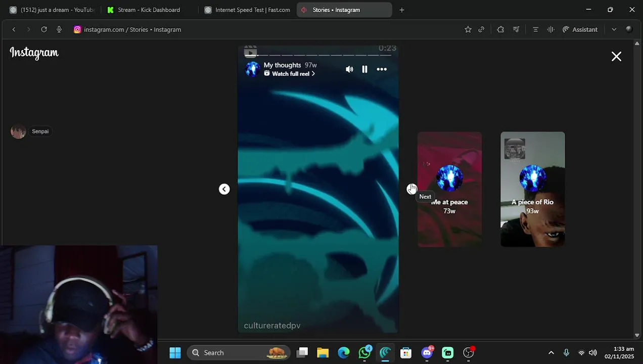Open Task View in taskbar
Viewport: 643px width, 364px height.
(x=302, y=353)
